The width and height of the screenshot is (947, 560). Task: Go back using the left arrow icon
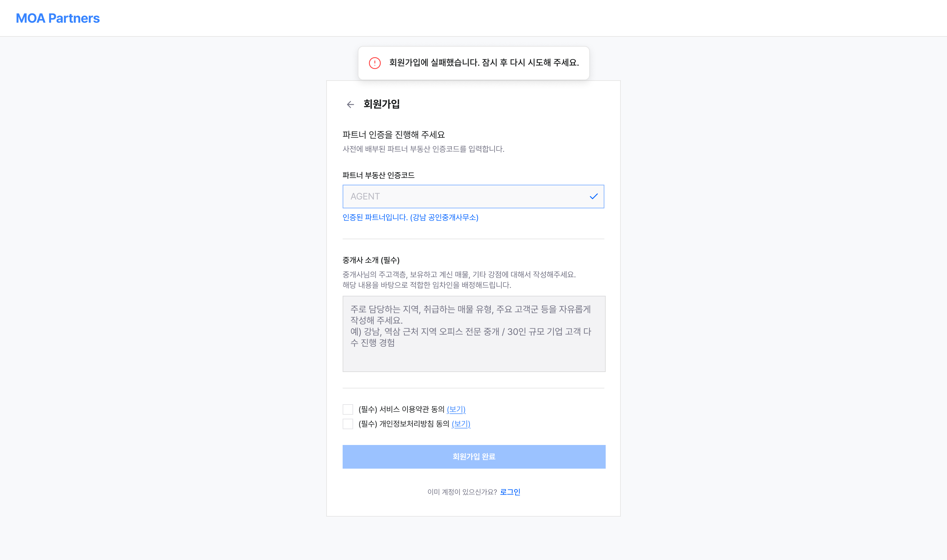click(x=350, y=105)
